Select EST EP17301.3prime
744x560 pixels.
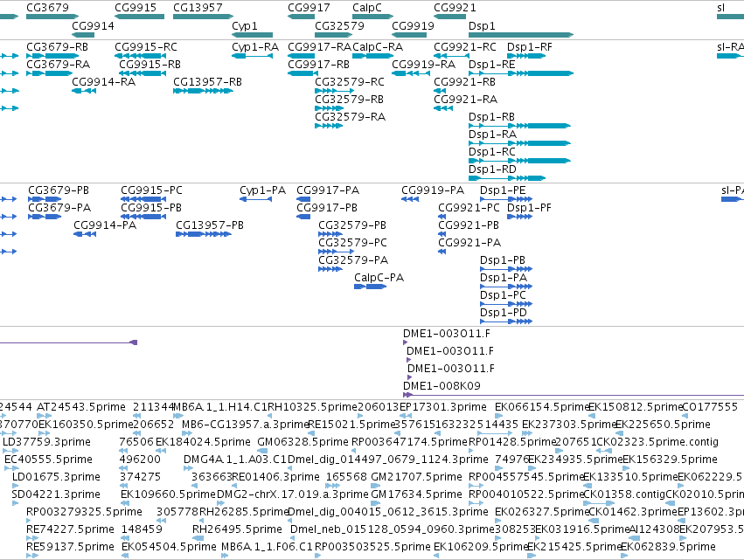404,416
